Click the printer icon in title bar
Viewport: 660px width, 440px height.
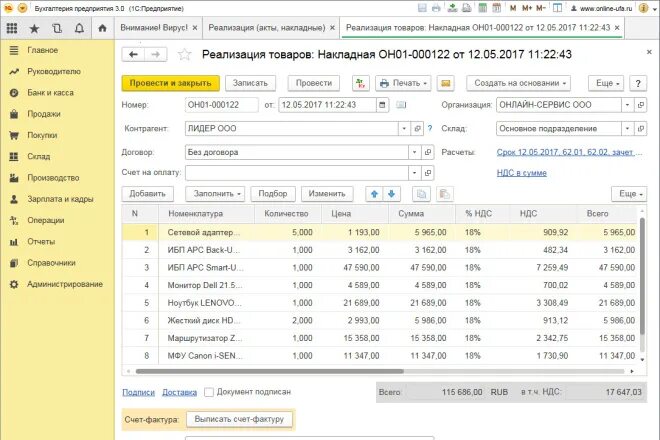pos(436,8)
